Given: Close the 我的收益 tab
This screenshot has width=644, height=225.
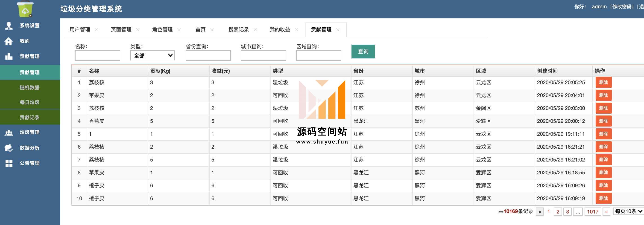Looking at the screenshot, I should [296, 30].
